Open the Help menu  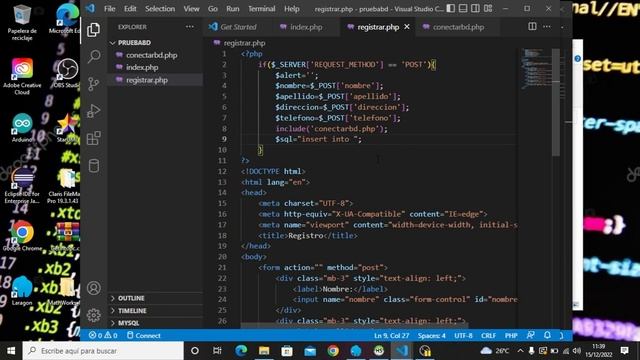point(292,9)
